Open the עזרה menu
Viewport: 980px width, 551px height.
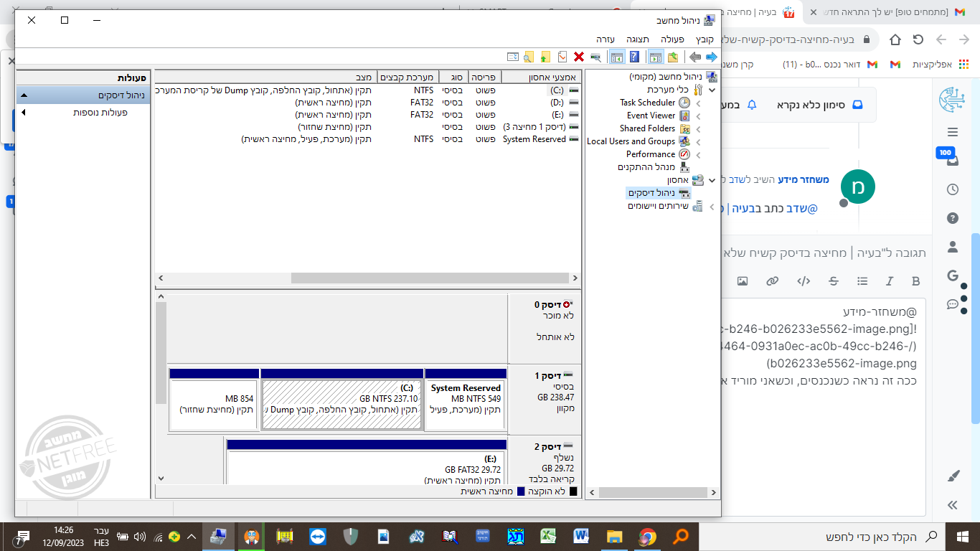[x=606, y=39]
